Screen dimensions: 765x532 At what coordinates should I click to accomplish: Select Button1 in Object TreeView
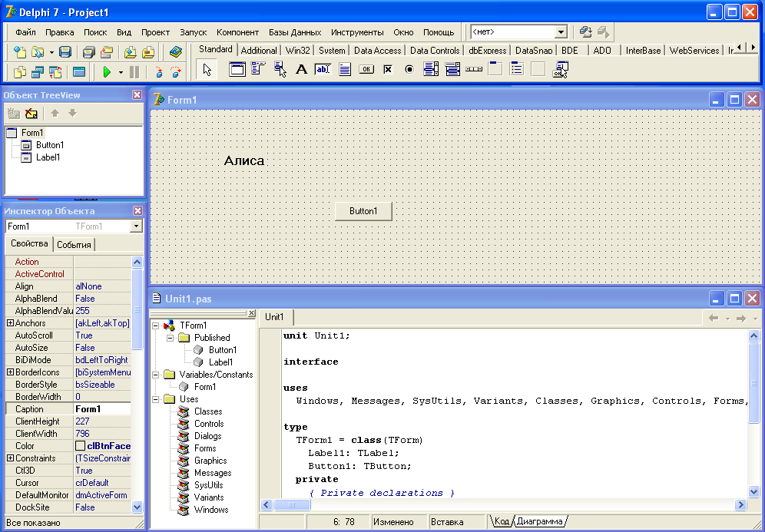click(50, 145)
